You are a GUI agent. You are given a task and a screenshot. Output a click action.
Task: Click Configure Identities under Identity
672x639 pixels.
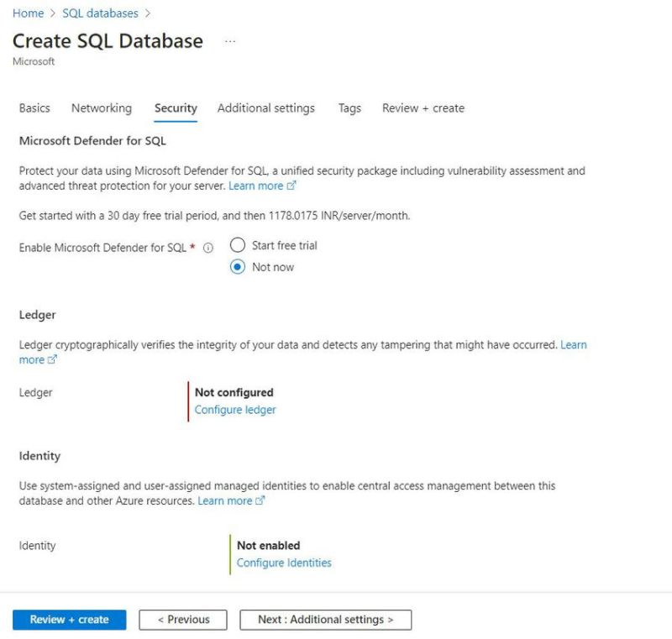(x=285, y=563)
